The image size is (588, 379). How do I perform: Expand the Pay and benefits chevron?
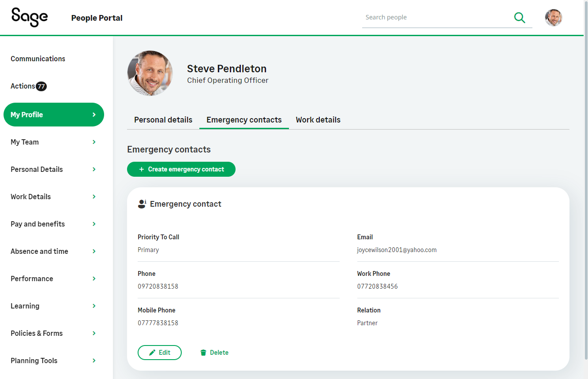pyautogui.click(x=94, y=224)
